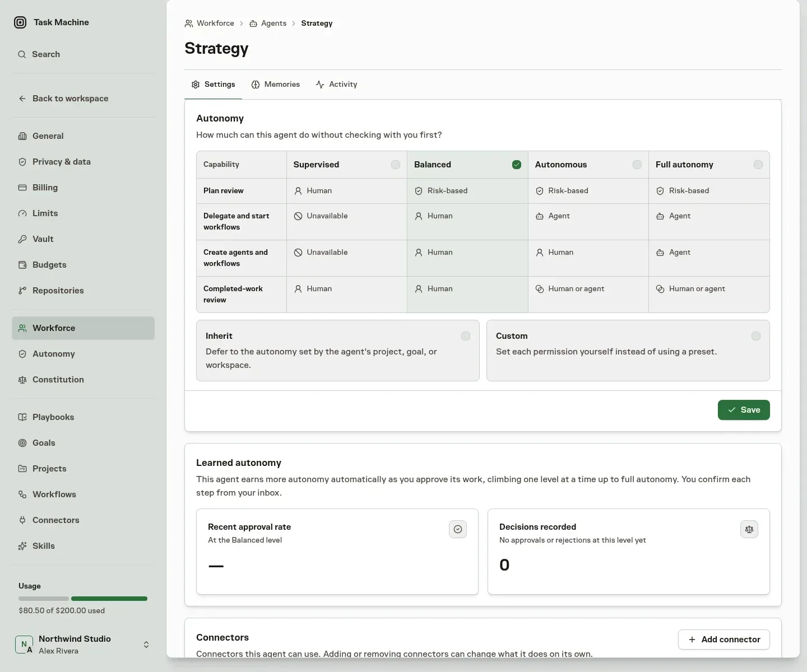Click the Usage progress bar
This screenshot has width=807, height=672.
pos(83,599)
